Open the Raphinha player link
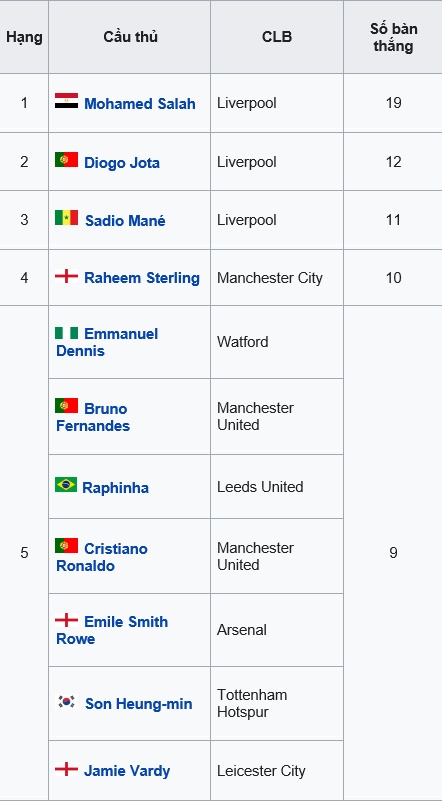Screen dimensions: 442x803 [x=115, y=488]
